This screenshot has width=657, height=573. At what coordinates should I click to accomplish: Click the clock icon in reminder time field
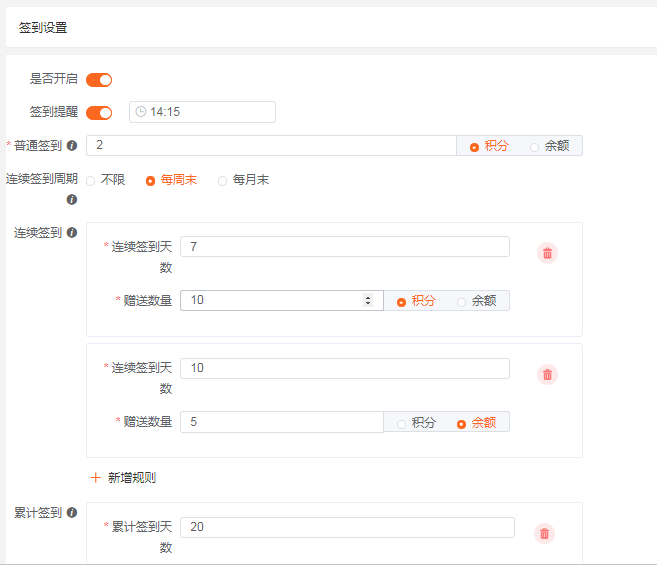point(141,112)
